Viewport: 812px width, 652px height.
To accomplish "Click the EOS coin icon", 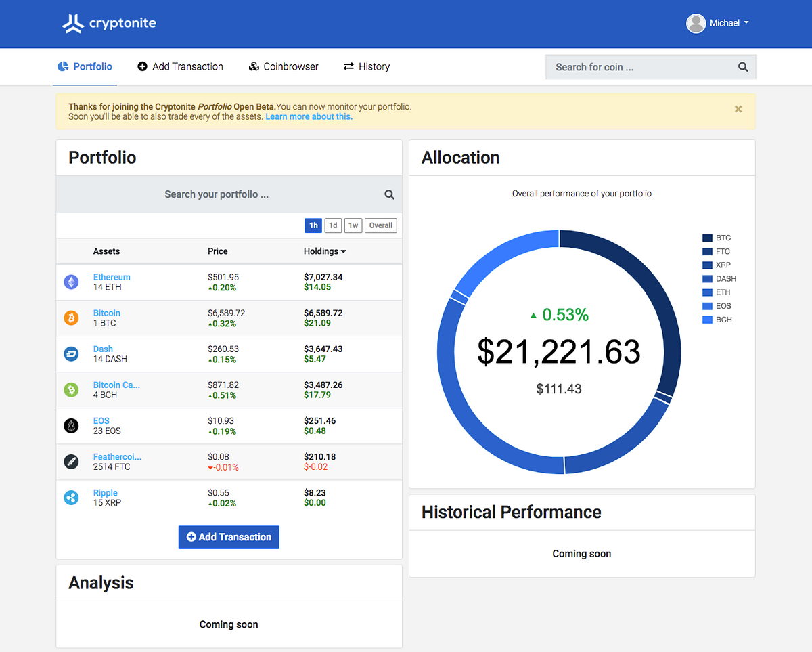I will 71,426.
